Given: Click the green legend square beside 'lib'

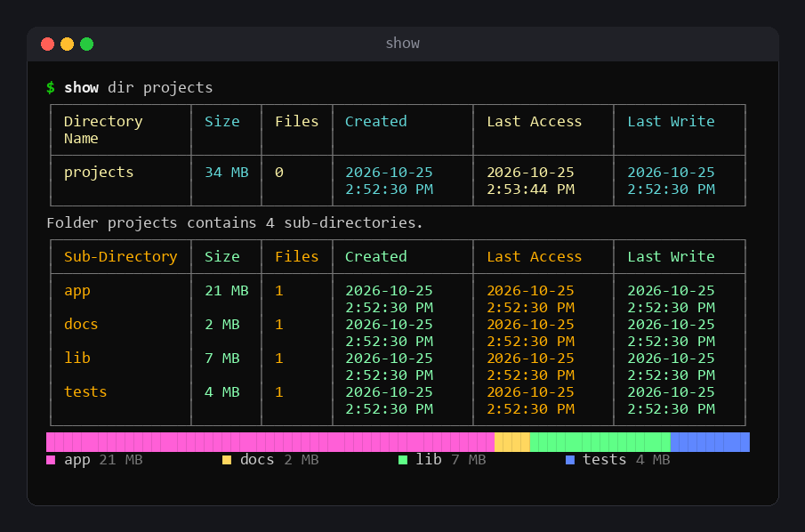Looking at the screenshot, I should [x=402, y=460].
